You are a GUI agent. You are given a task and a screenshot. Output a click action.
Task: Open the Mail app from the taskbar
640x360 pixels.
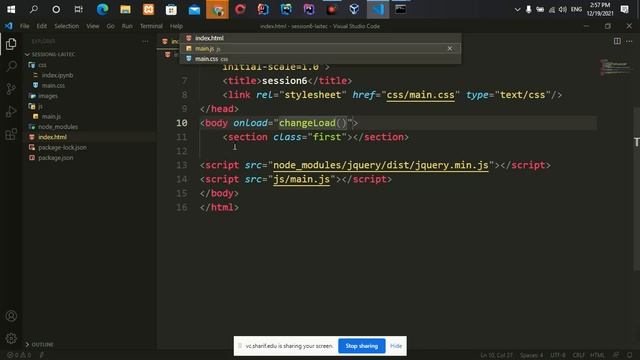click(x=194, y=9)
